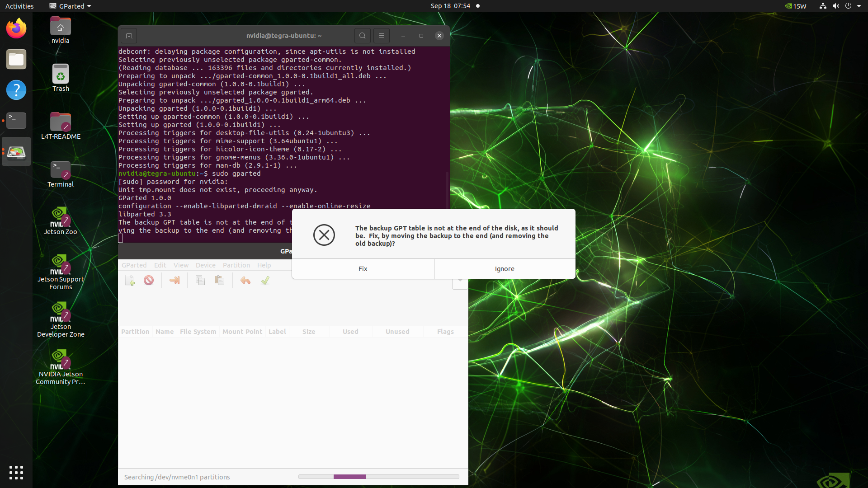Open the Partition menu
868x488 pixels.
coord(236,265)
